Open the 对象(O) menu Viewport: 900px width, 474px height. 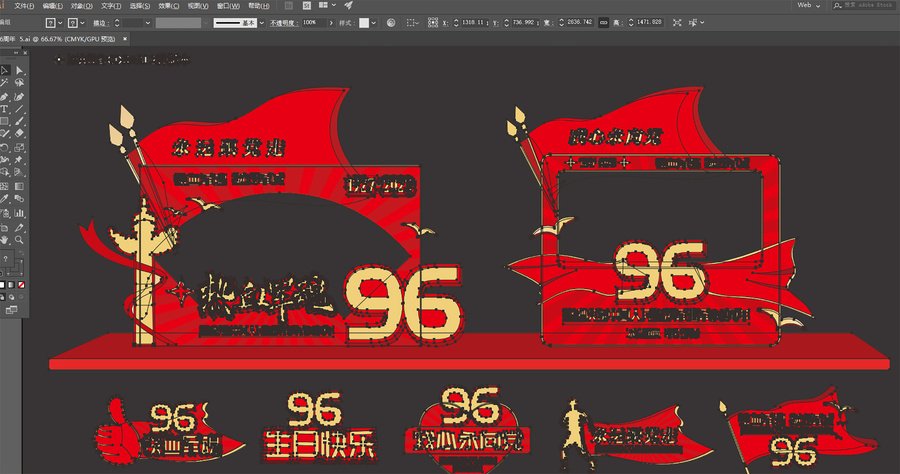(82, 6)
